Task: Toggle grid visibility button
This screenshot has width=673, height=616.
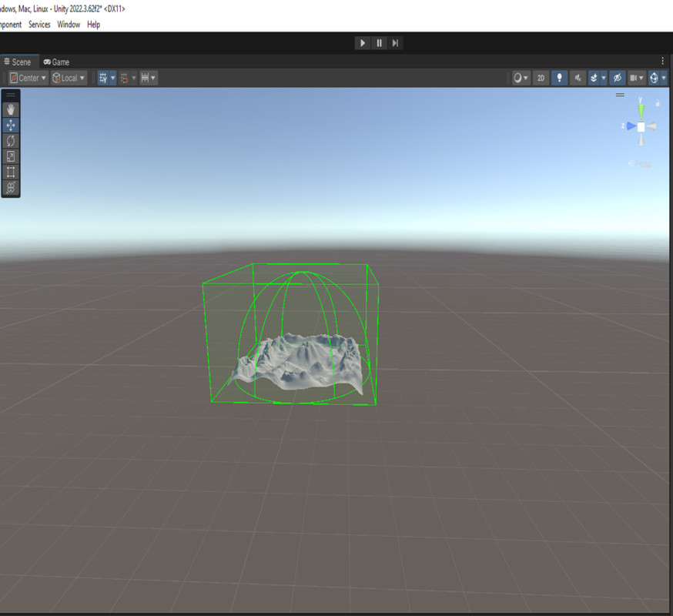Action: (x=103, y=78)
